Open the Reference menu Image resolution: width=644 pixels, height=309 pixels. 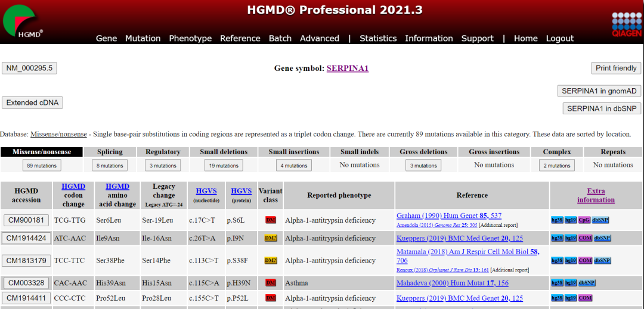click(240, 38)
